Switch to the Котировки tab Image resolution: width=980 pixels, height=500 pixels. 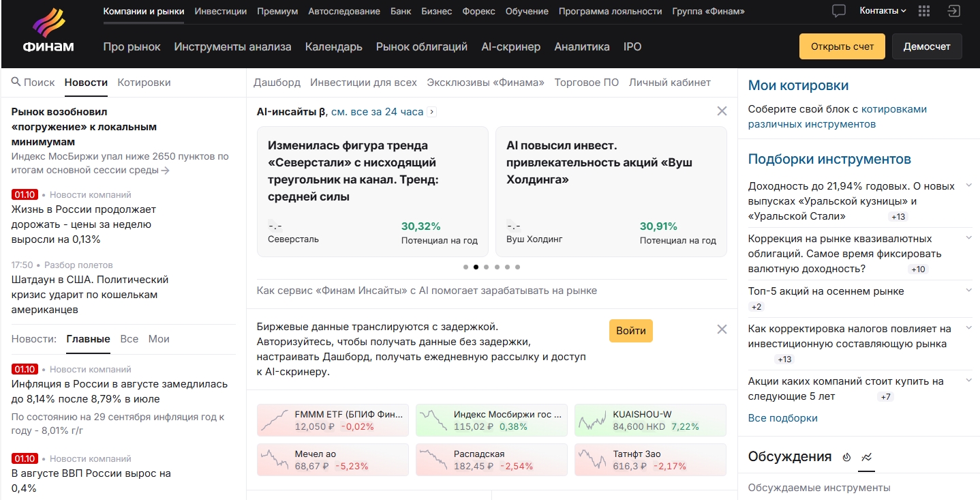(144, 83)
